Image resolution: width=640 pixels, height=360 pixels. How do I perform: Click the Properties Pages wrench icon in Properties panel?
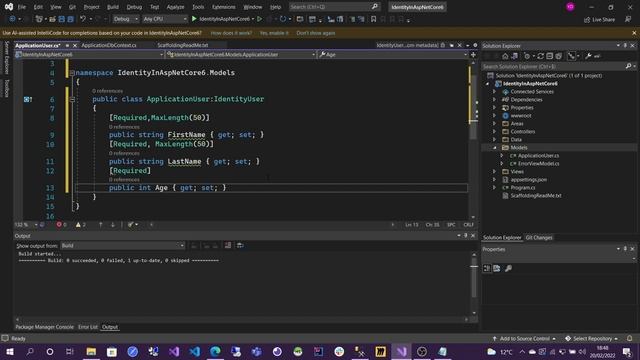[x=508, y=268]
